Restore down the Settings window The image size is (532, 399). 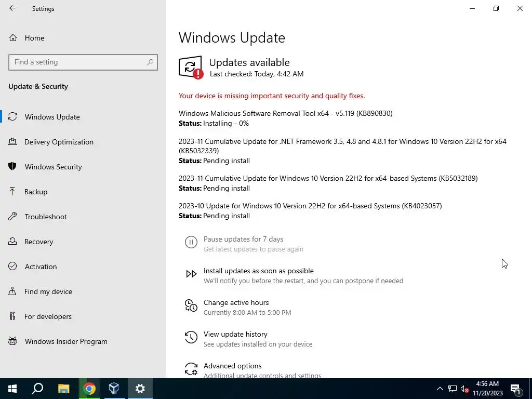click(496, 8)
